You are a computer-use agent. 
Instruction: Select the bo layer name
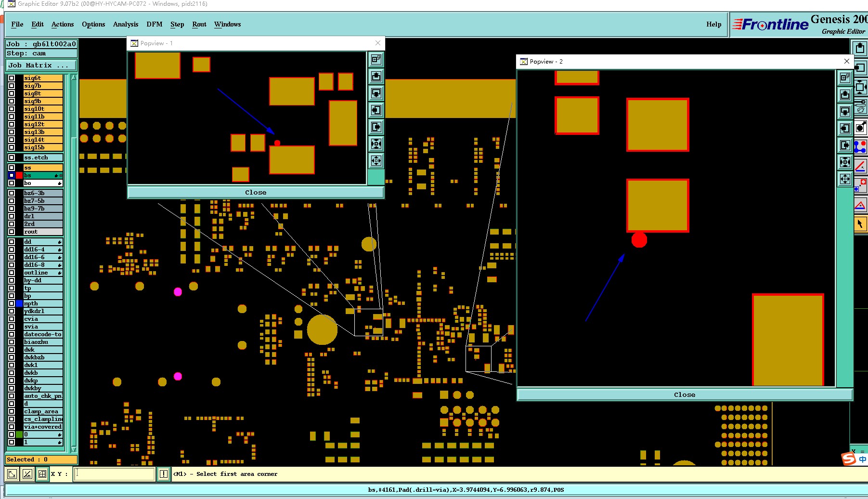click(x=43, y=183)
